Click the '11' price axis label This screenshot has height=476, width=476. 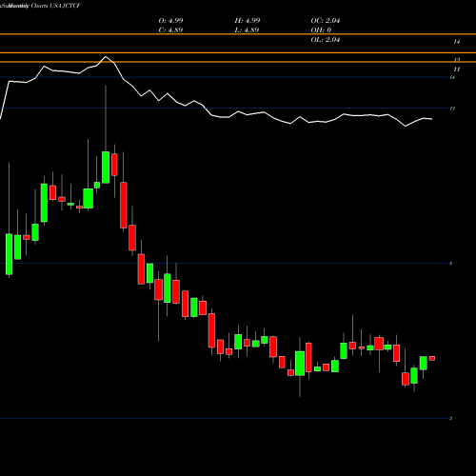click(x=457, y=69)
